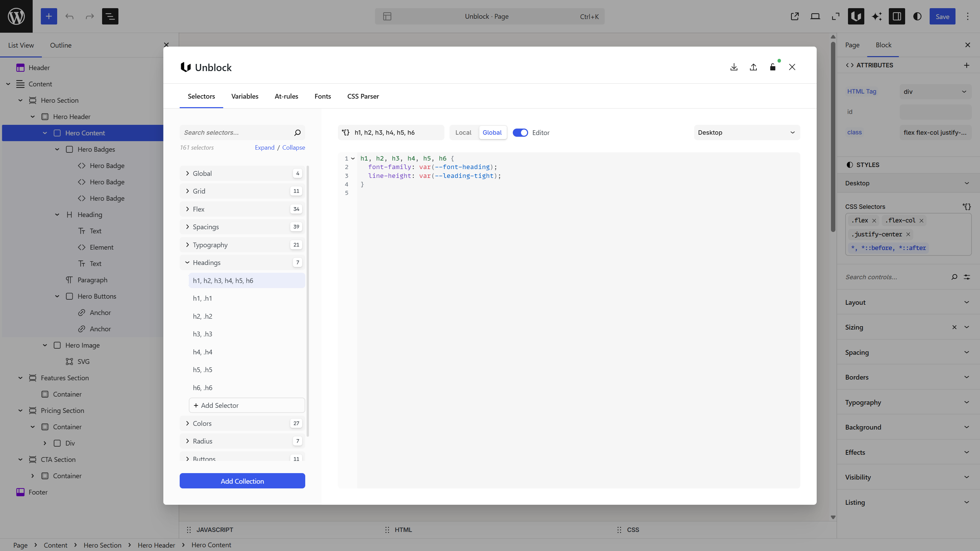Select the Hero Content block checkbox
Viewport: 980px width, 551px height.
(x=57, y=133)
